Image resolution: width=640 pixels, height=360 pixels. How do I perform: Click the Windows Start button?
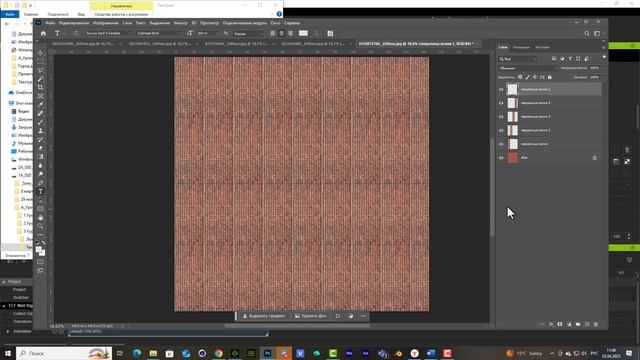click(8, 353)
